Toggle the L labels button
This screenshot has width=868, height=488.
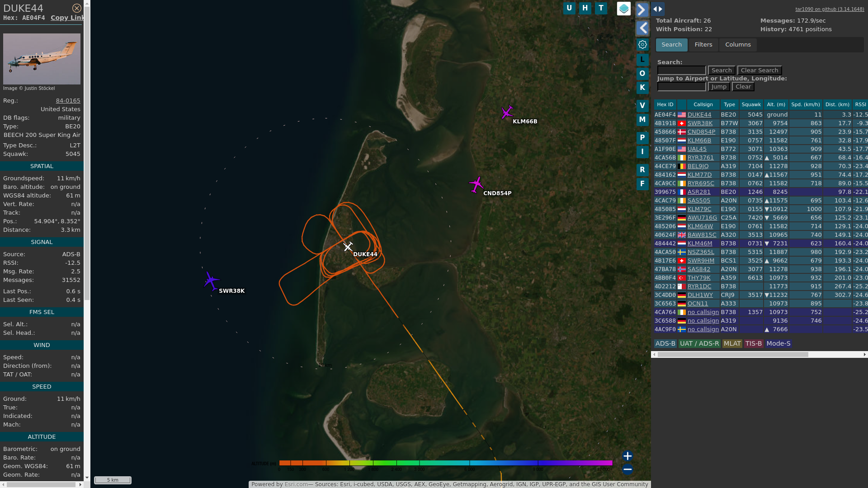pyautogui.click(x=642, y=60)
